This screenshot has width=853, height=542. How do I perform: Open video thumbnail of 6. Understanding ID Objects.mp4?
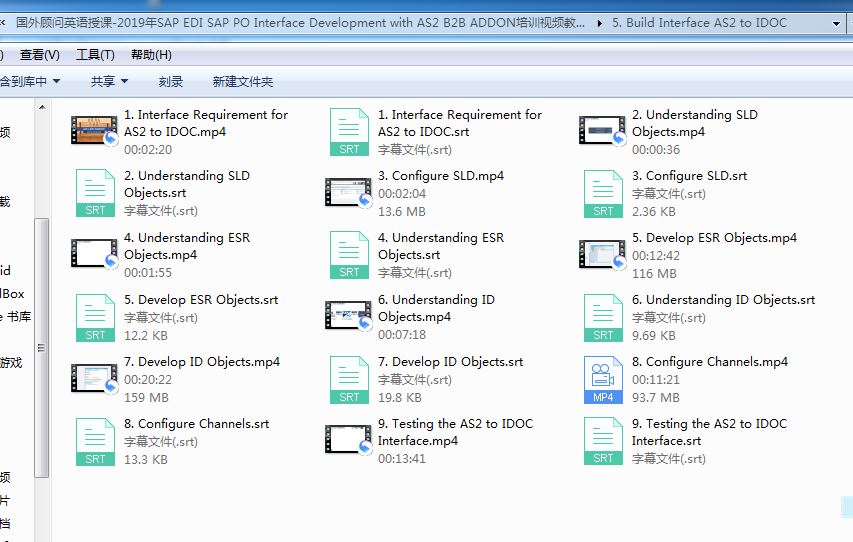348,316
